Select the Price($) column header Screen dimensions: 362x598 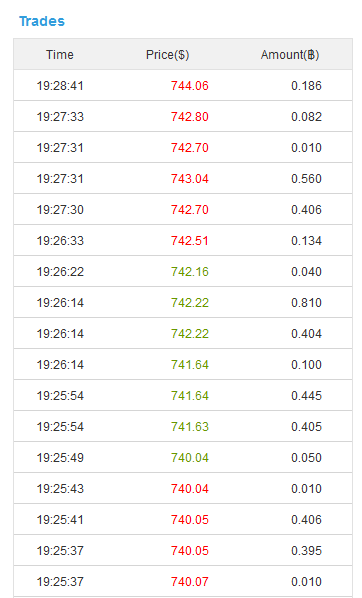(x=167, y=55)
